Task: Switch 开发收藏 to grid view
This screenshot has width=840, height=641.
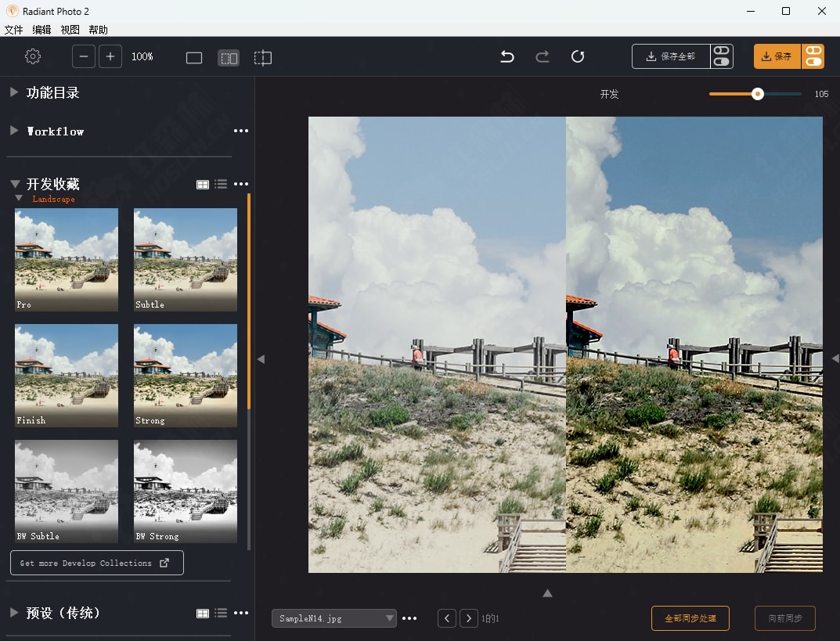Action: pos(203,185)
